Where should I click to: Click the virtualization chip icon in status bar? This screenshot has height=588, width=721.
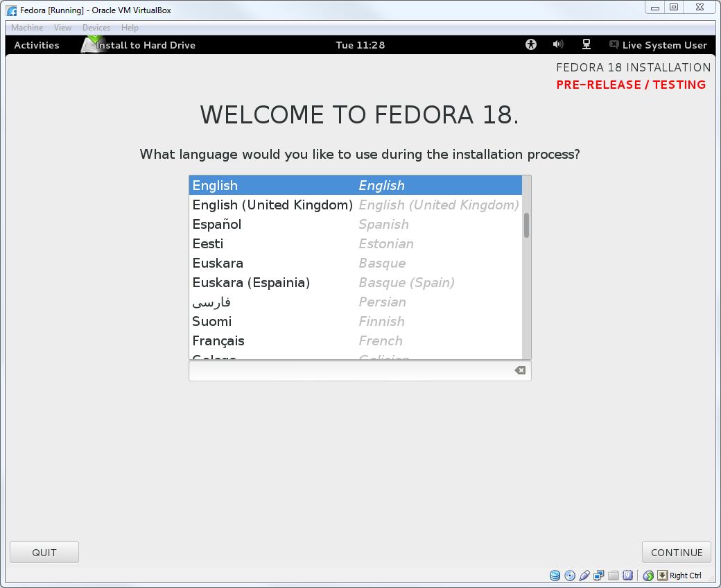tap(627, 575)
